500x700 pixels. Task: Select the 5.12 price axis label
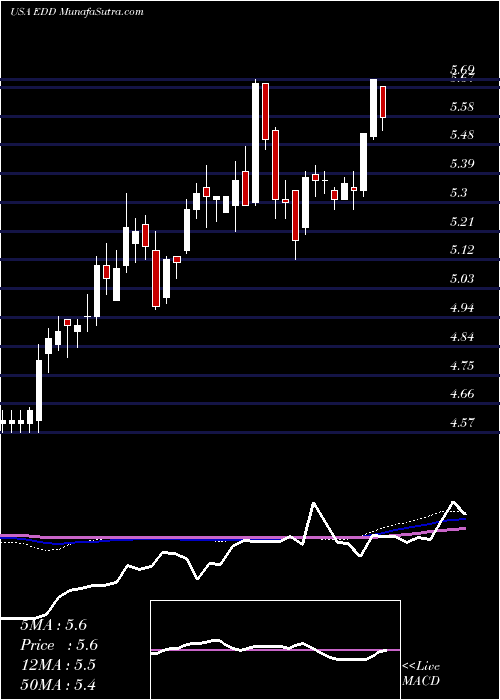[x=462, y=250]
